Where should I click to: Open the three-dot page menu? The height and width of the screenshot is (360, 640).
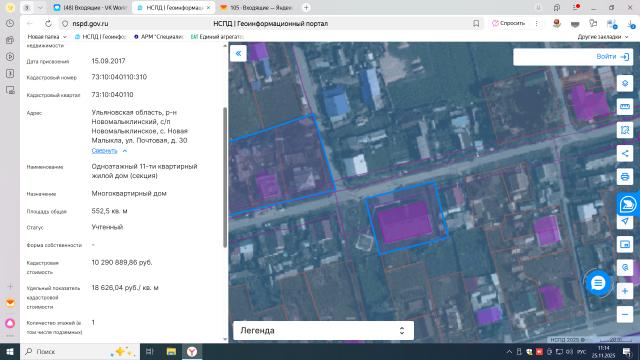(x=536, y=24)
